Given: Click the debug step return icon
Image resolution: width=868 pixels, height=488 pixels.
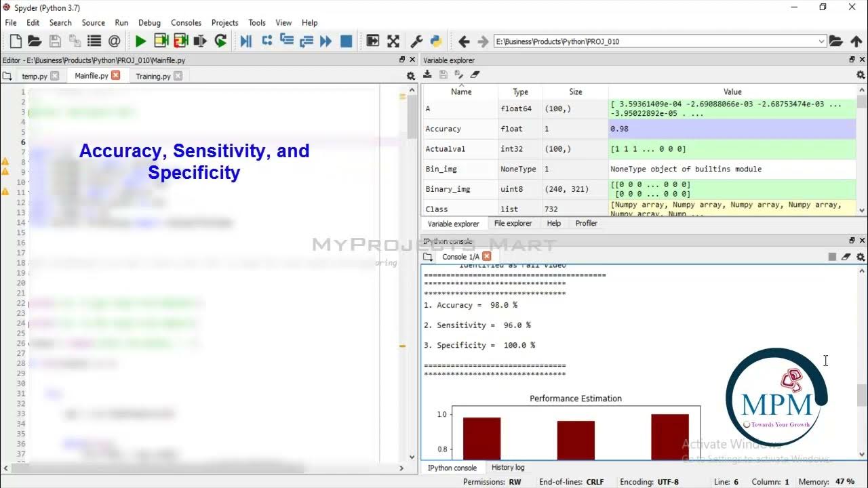Looking at the screenshot, I should [306, 41].
